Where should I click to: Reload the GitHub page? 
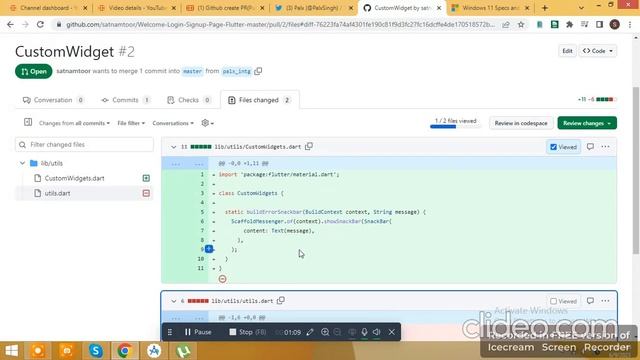click(x=40, y=24)
